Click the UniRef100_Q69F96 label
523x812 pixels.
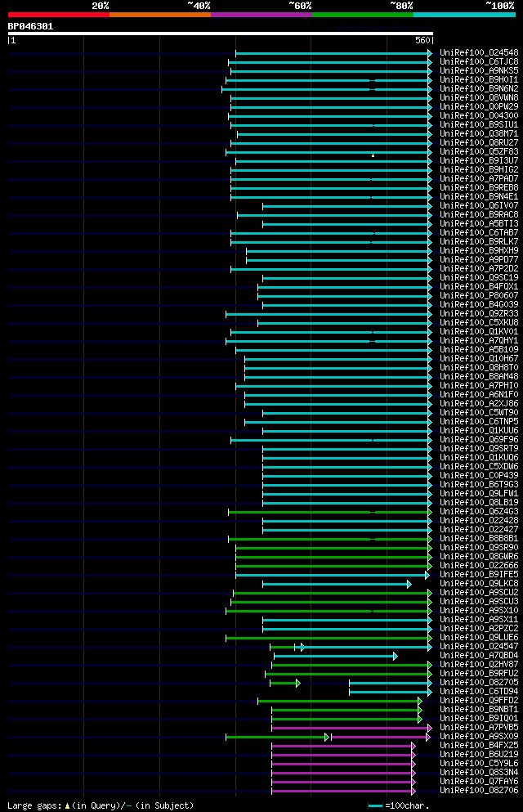click(x=479, y=440)
